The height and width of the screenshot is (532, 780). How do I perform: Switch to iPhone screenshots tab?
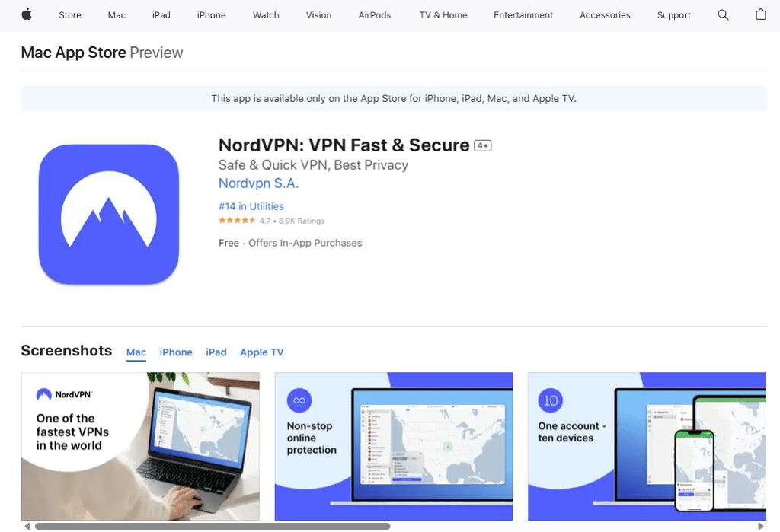(176, 352)
